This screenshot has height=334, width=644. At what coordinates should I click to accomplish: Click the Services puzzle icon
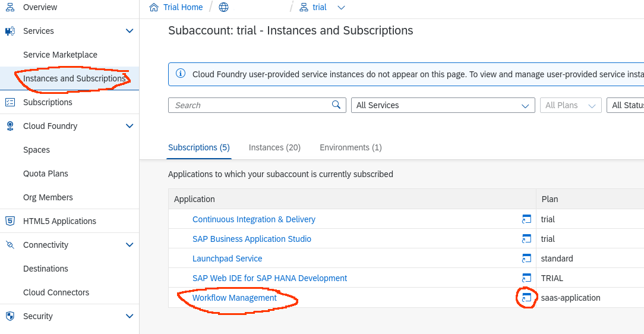[10, 31]
